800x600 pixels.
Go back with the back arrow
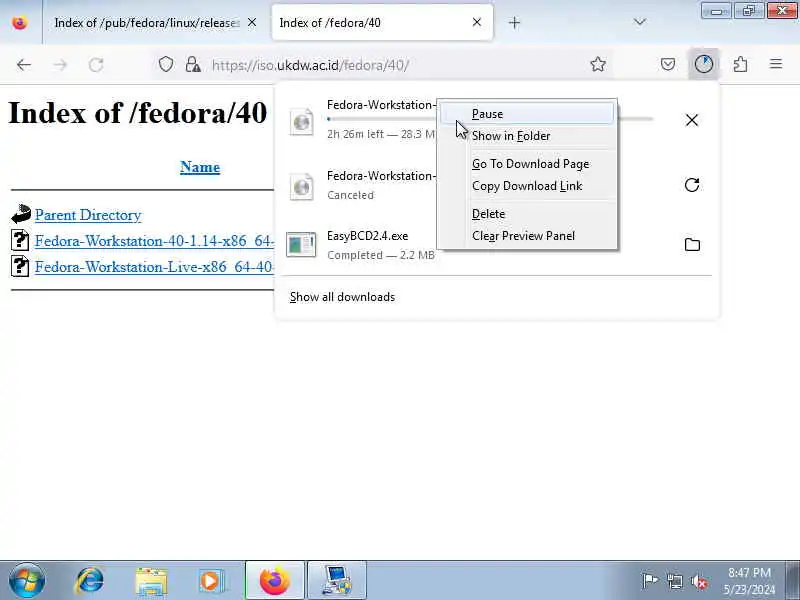pos(24,65)
